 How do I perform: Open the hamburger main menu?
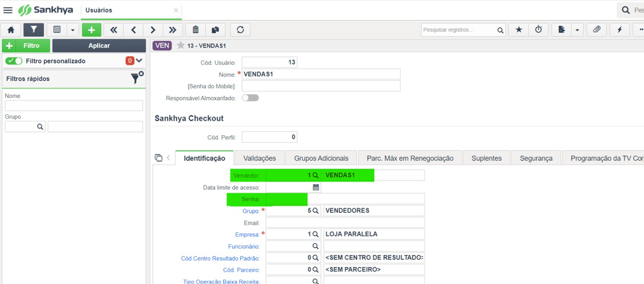8,10
